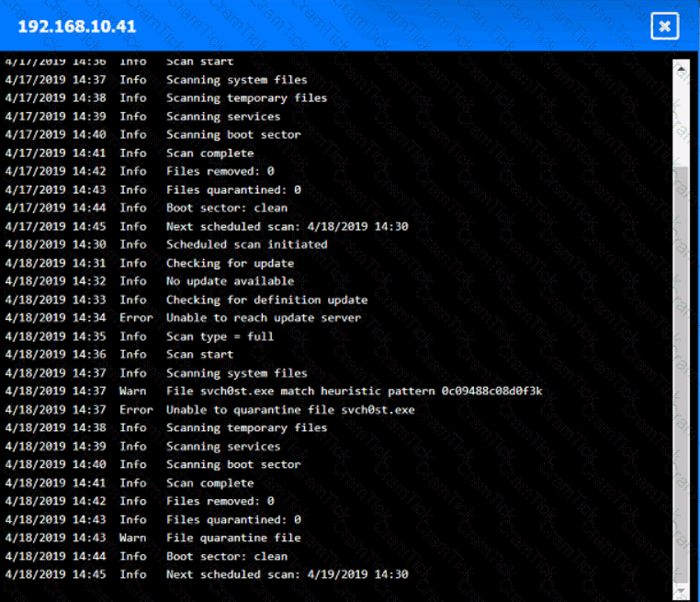Click the "Checking for definition update" entry

click(266, 300)
